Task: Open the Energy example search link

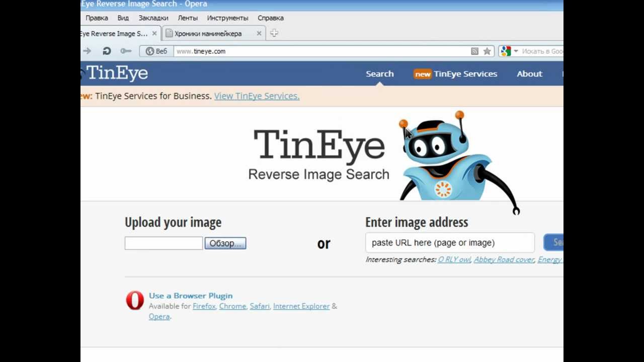Action: coord(550,259)
